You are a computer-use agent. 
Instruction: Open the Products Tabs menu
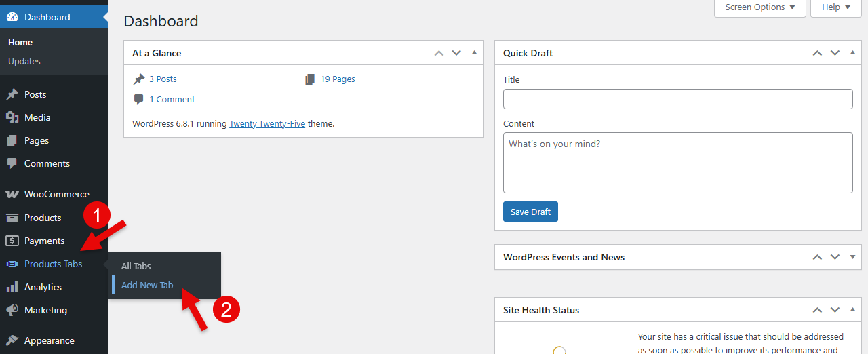pyautogui.click(x=54, y=264)
